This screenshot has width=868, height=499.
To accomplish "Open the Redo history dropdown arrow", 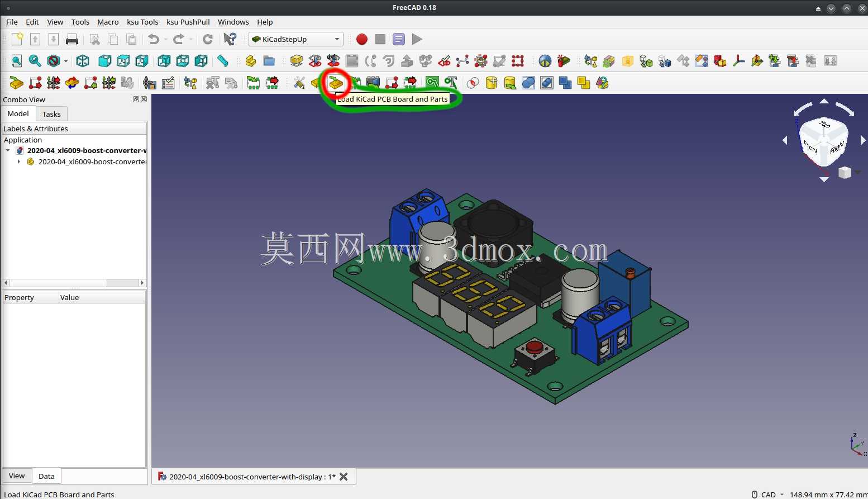I will tap(191, 39).
